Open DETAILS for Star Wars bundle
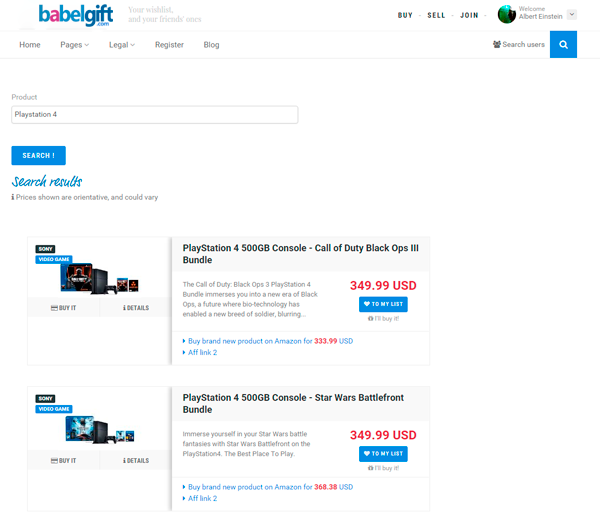 [x=136, y=460]
